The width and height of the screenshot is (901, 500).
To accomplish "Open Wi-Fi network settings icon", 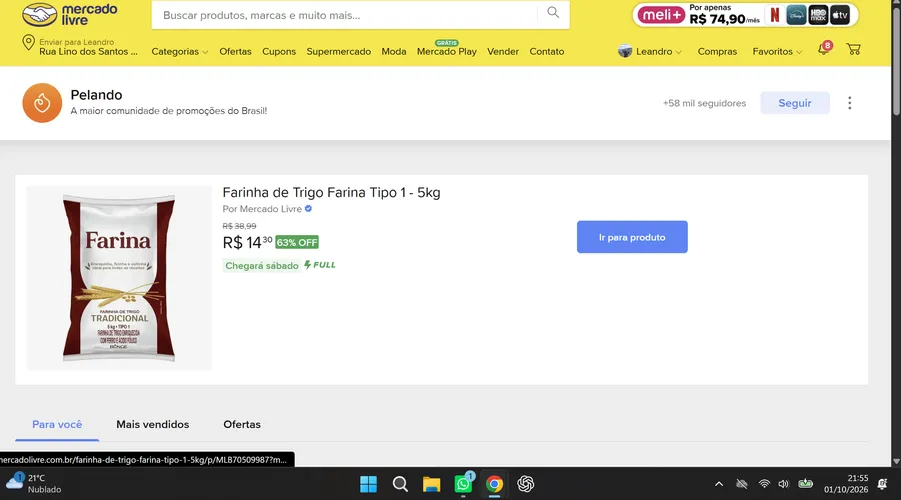I will [764, 484].
